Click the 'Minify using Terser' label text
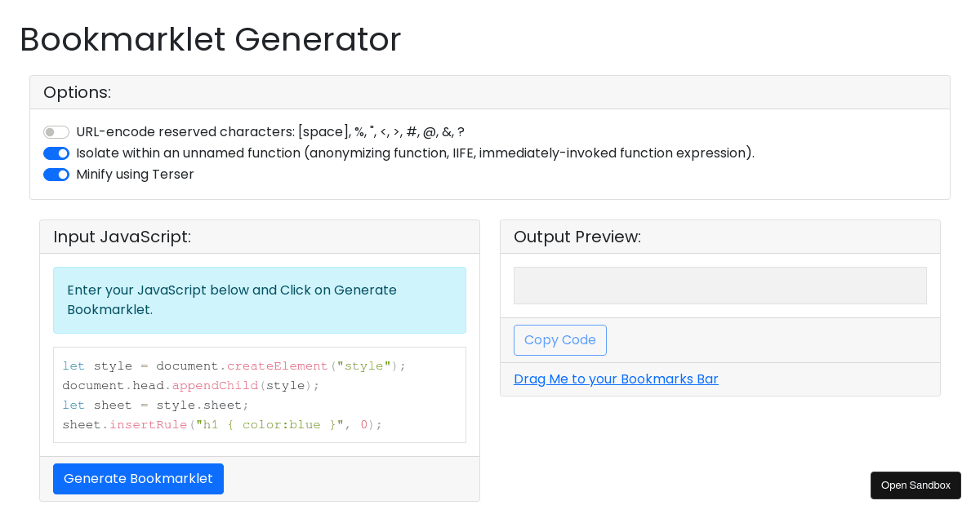 135,175
